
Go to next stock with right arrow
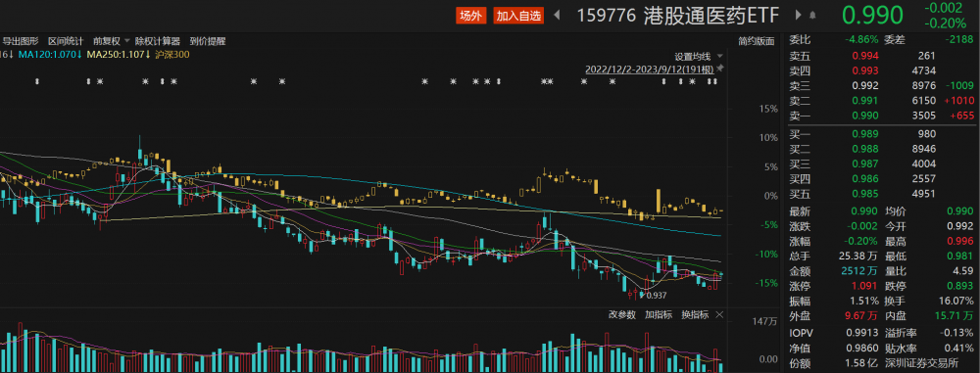click(x=798, y=16)
